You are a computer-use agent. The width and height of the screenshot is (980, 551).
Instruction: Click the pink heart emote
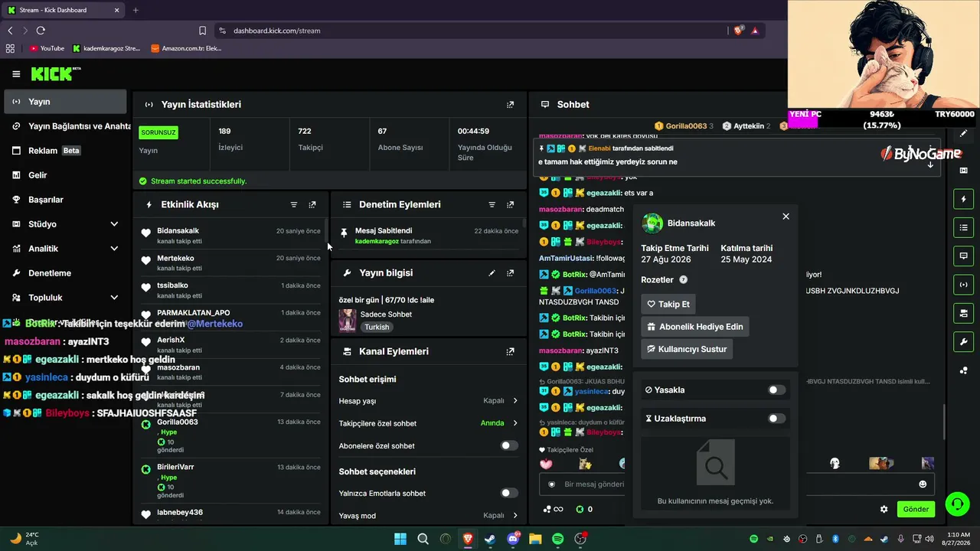pyautogui.click(x=546, y=464)
